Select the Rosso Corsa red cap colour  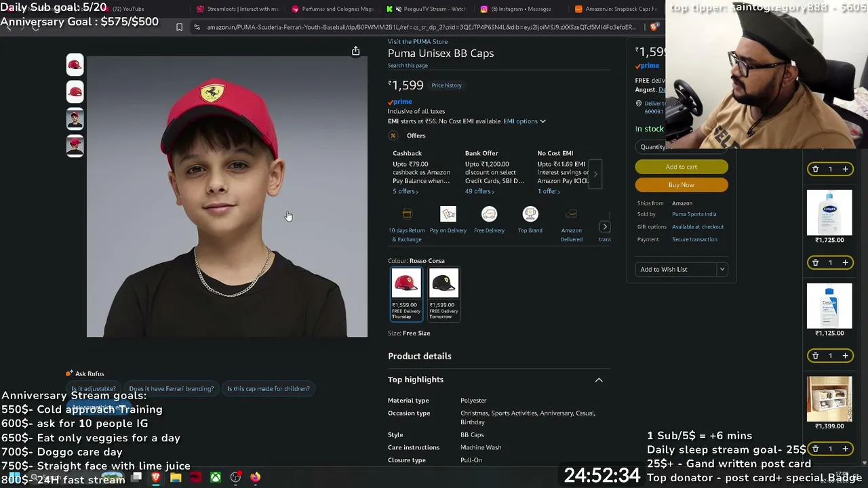tap(406, 294)
